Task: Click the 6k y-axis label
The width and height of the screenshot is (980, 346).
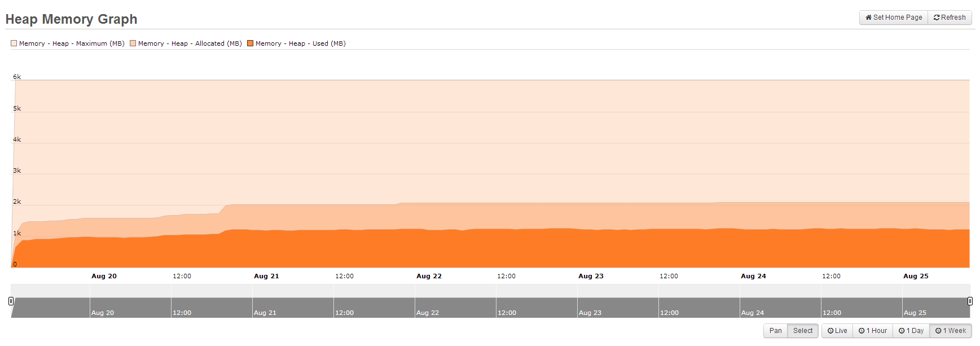Action: pyautogui.click(x=17, y=77)
